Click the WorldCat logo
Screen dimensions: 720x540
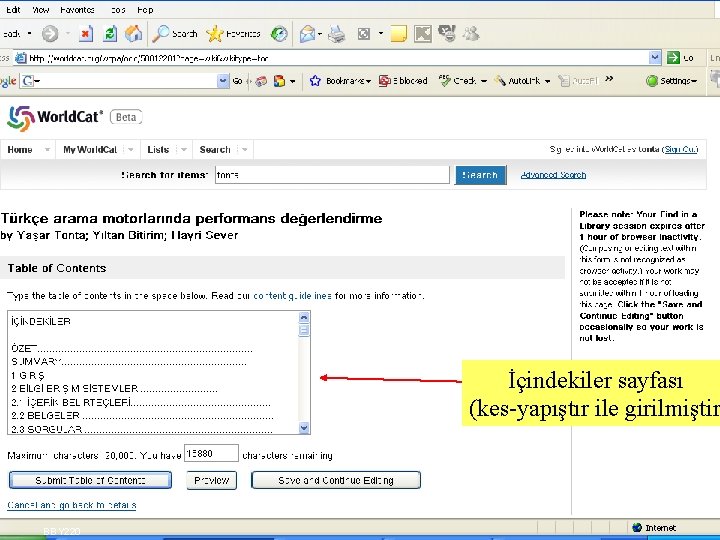coord(54,118)
